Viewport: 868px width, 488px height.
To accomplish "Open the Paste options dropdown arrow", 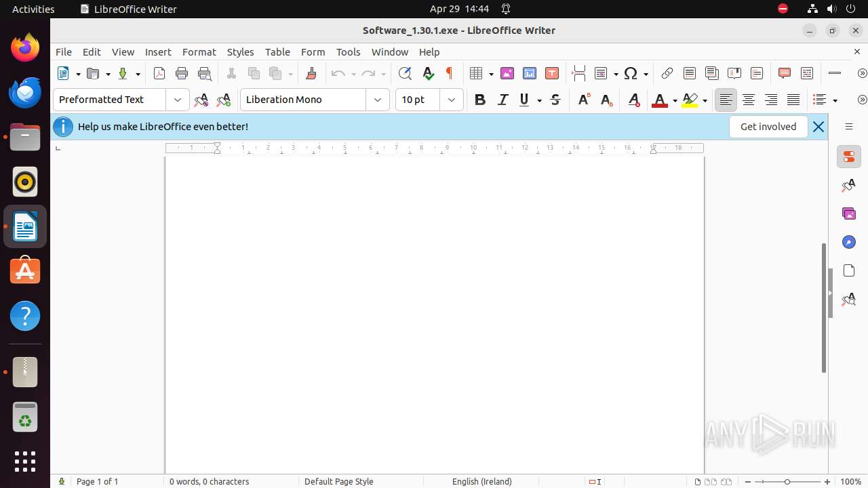I will click(x=290, y=74).
